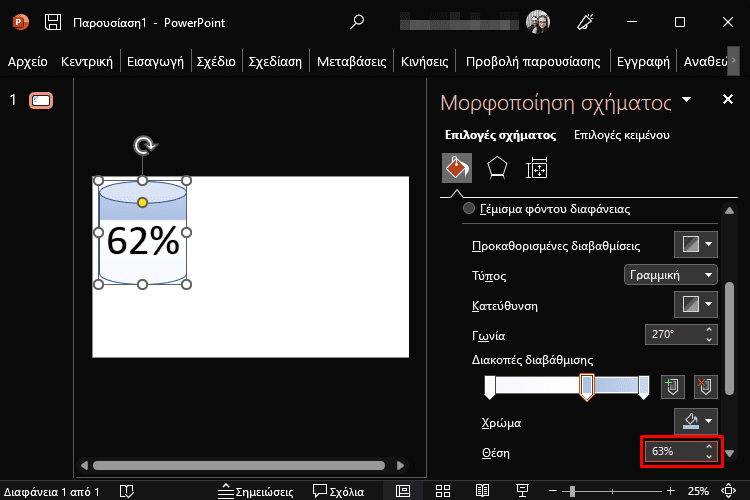
Task: Click the 25% zoom level button
Action: pyautogui.click(x=698, y=491)
